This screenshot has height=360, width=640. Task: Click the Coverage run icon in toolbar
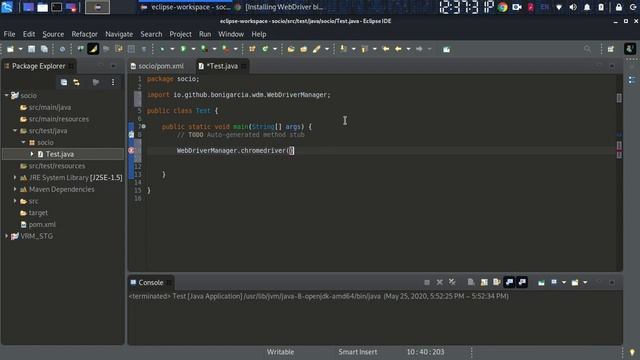tap(204, 49)
